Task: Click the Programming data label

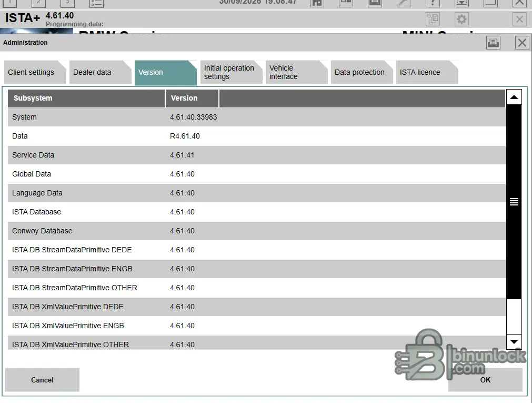Action: pos(75,24)
